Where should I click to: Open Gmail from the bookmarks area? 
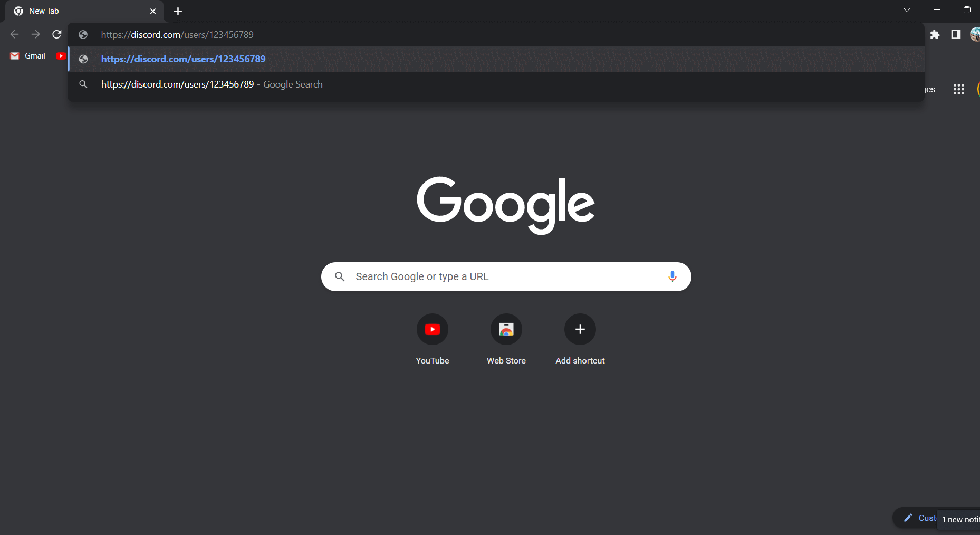pyautogui.click(x=27, y=55)
